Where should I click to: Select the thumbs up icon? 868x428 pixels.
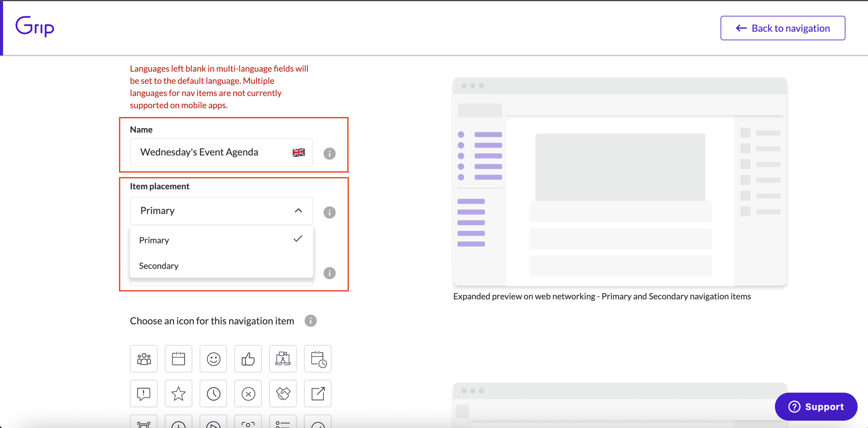pyautogui.click(x=248, y=359)
